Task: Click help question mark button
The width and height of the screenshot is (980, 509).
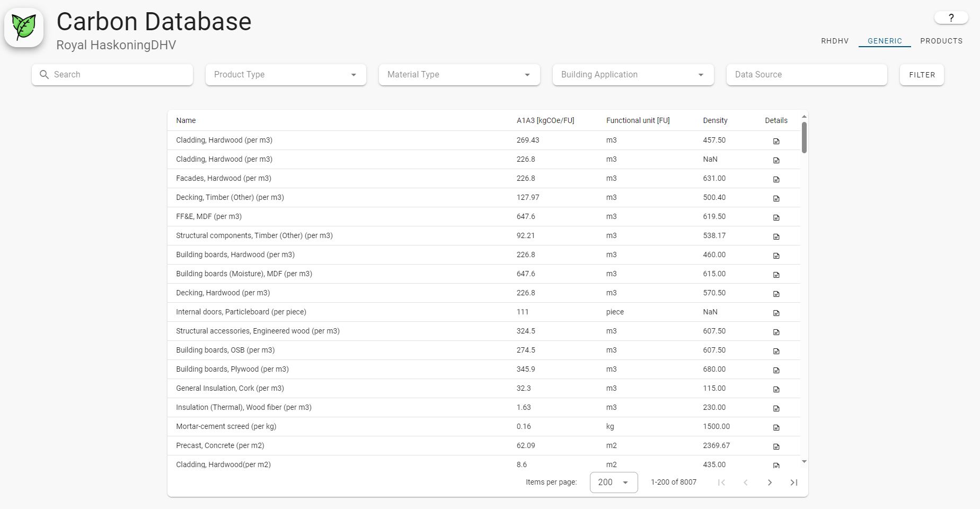Action: coord(951,18)
